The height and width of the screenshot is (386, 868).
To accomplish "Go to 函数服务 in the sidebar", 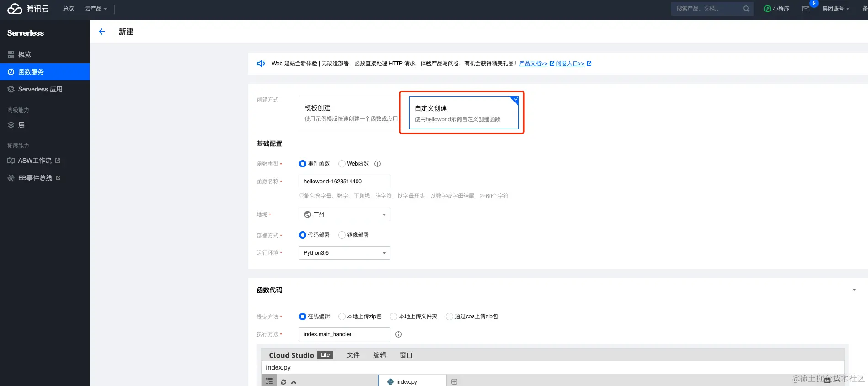I will 45,72.
